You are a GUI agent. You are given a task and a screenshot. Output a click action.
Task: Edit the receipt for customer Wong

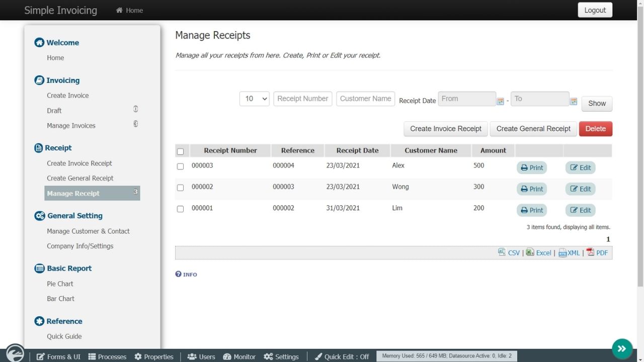[580, 189]
